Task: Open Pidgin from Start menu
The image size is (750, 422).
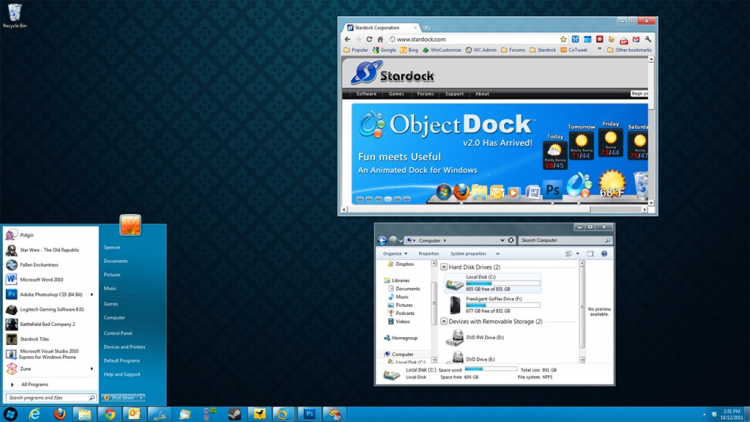Action: point(50,235)
